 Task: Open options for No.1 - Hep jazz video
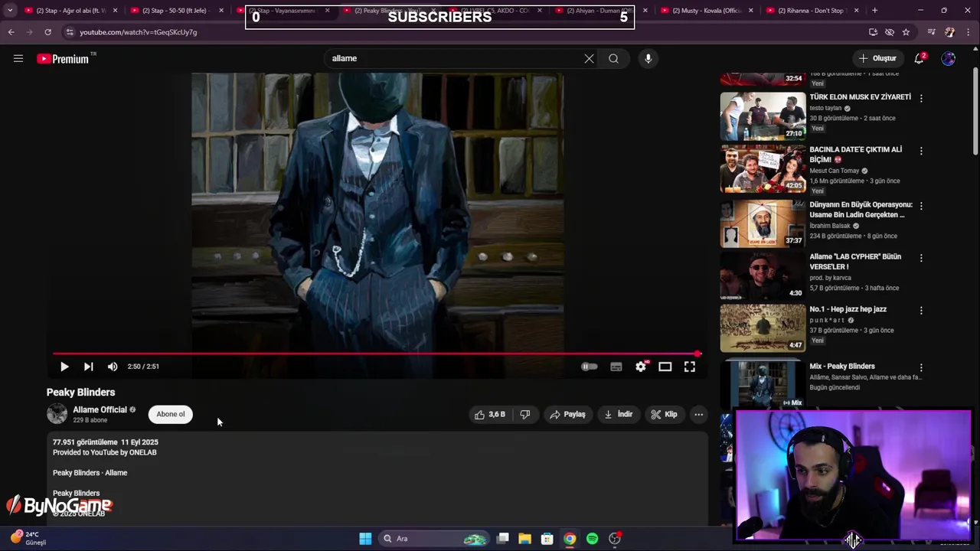point(921,311)
